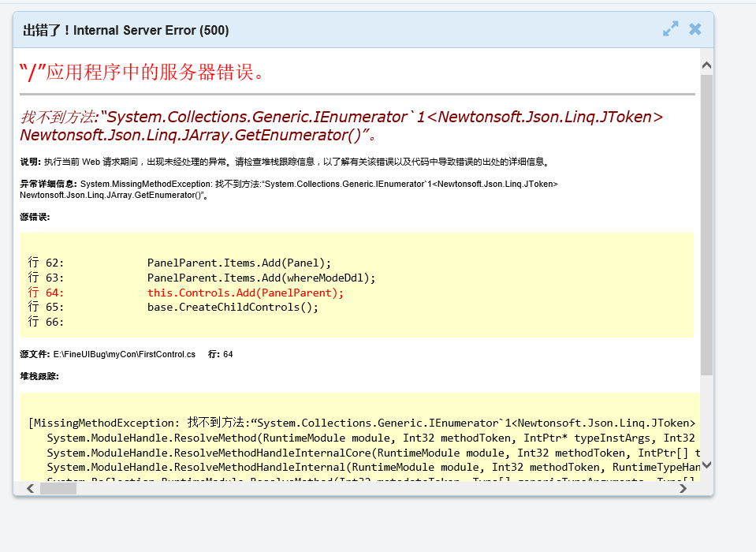This screenshot has width=756, height=552.
Task: Click the empty horizontal scrollbar track
Action: tap(378, 489)
